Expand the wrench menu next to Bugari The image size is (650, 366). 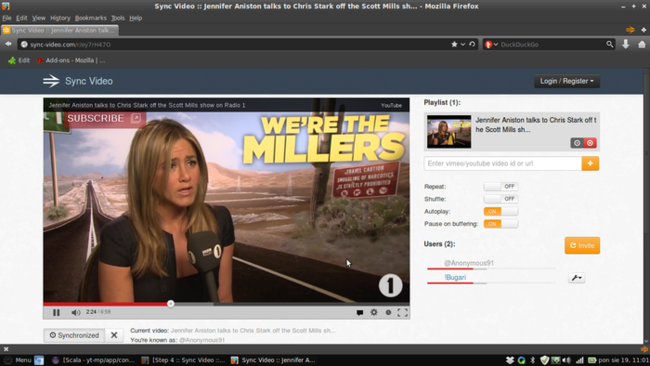click(576, 278)
